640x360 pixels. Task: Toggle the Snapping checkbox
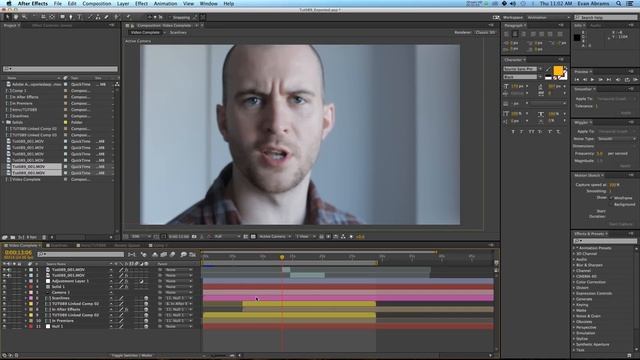pos(172,18)
